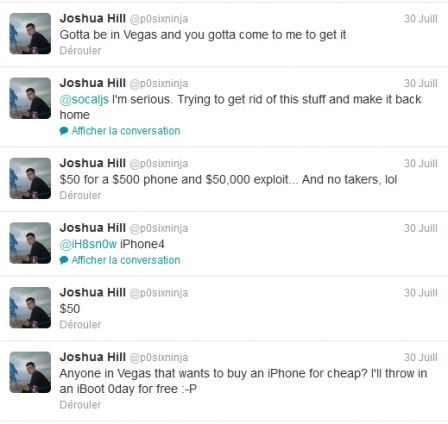This screenshot has width=448, height=424.
Task: Select the '$50 for a $500 phone' tweet text
Action: coord(228,180)
